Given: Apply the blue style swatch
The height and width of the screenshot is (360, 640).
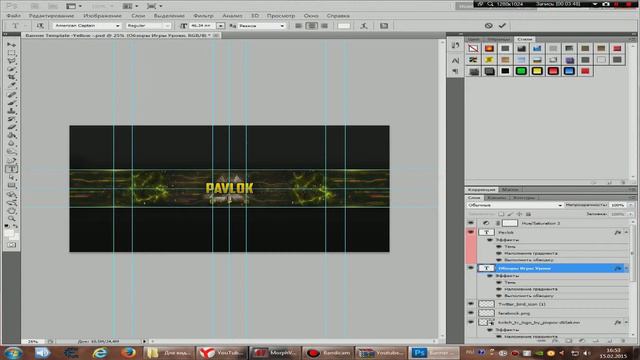Looking at the screenshot, I should pyautogui.click(x=569, y=71).
